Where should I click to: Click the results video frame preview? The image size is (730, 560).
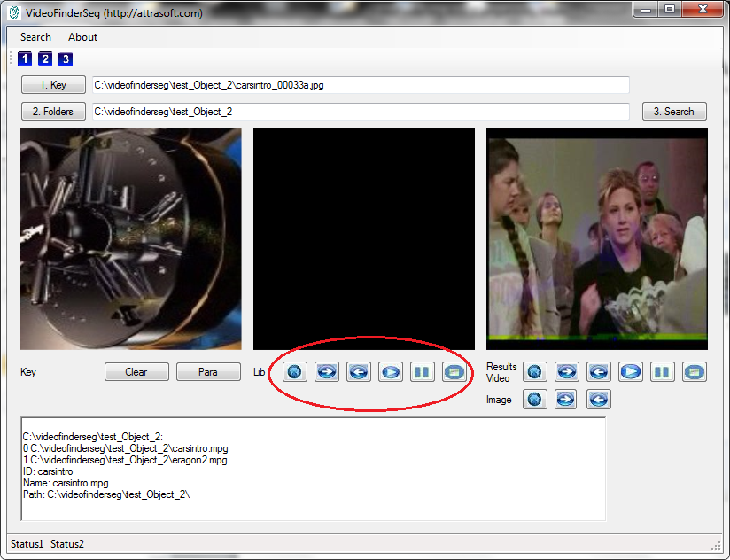(x=597, y=239)
